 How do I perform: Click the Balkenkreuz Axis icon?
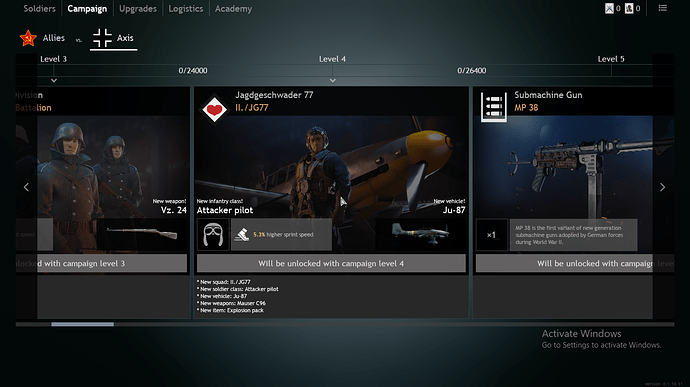coord(103,38)
